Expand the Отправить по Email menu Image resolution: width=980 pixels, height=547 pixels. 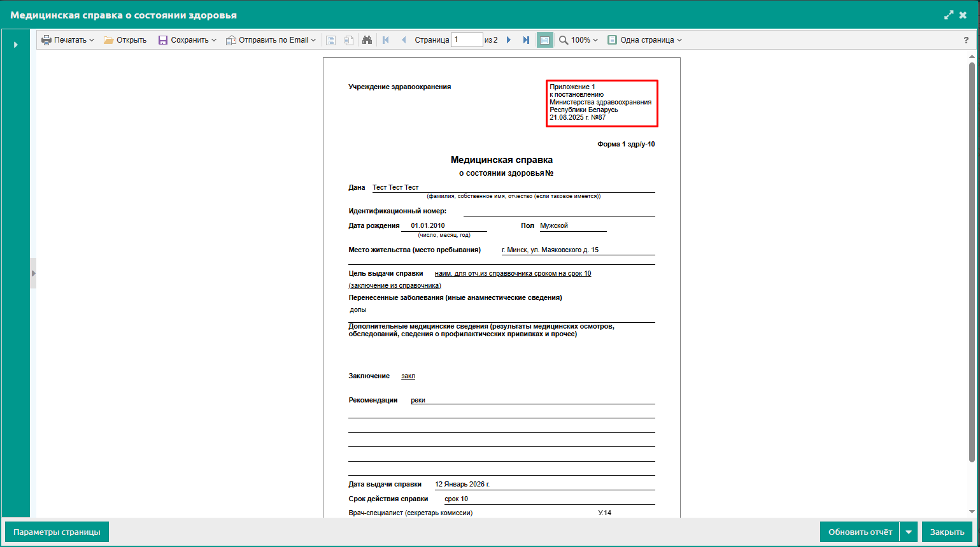271,40
